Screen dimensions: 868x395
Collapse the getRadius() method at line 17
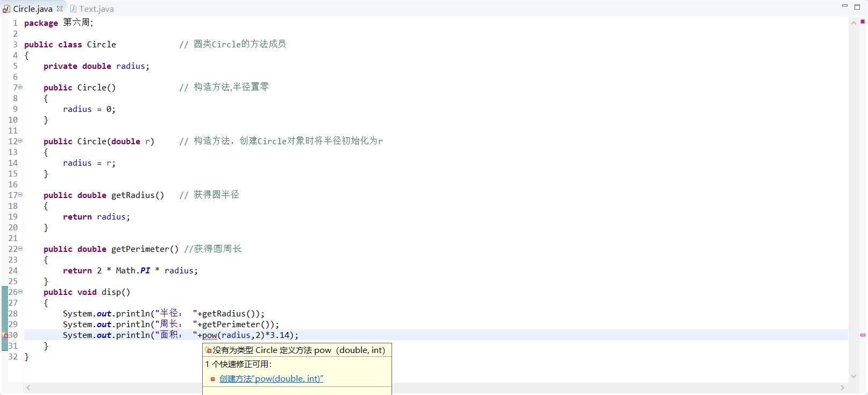[20, 194]
